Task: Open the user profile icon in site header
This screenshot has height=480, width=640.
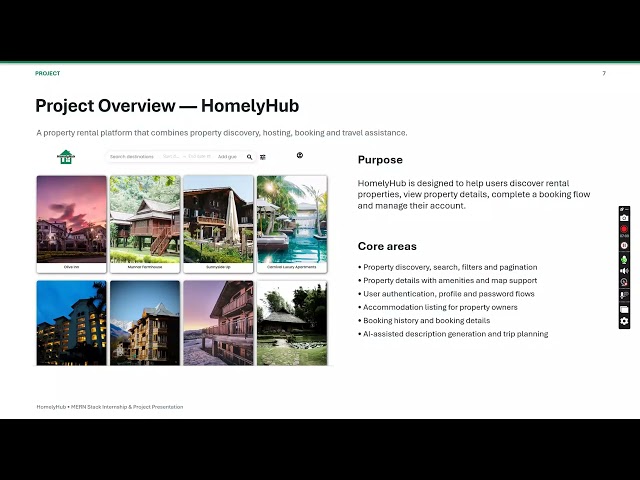Action: point(300,155)
